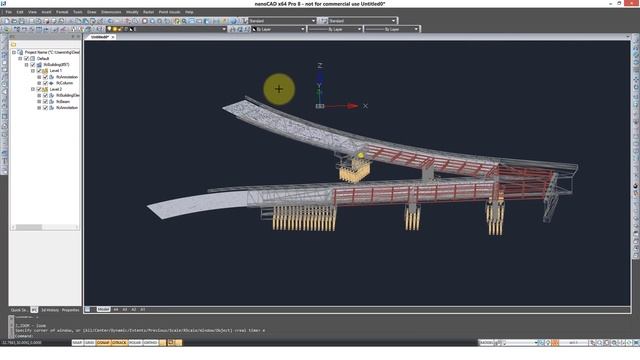
Task: Uncheck the Beam checkbox
Action: tap(46, 101)
